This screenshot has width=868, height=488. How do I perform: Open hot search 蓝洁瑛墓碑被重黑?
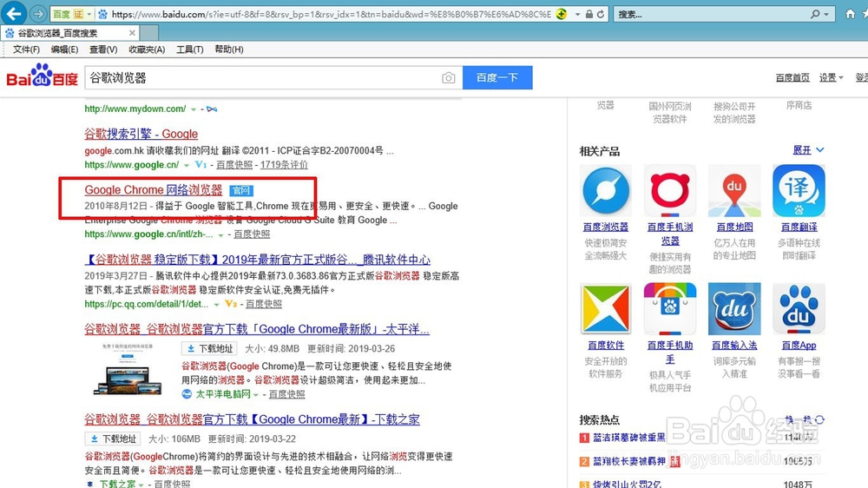coord(628,438)
